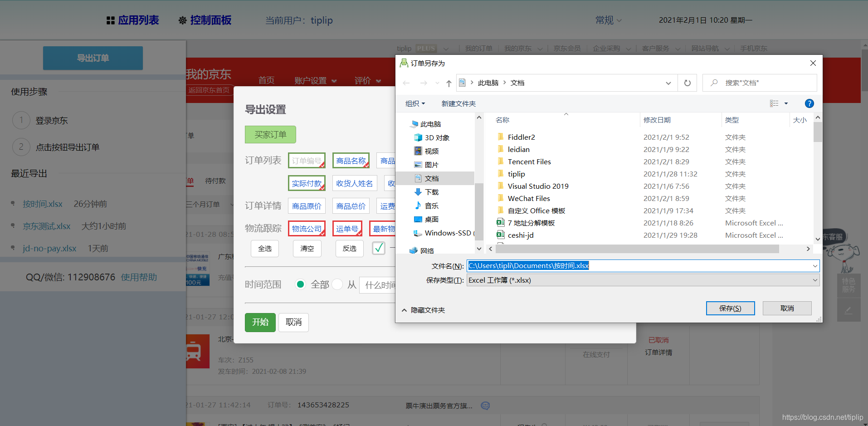The width and height of the screenshot is (868, 426).
Task: Select the 从 time range radio
Action: 337,284
